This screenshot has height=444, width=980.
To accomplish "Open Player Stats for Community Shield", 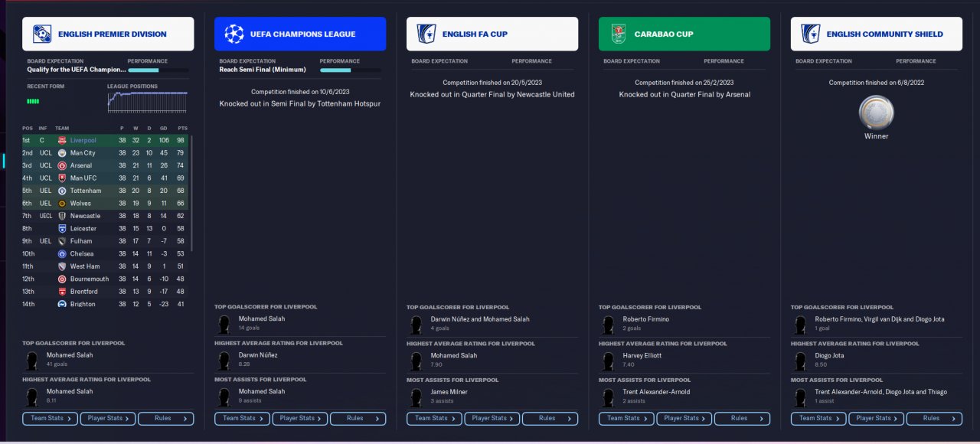I will tap(877, 419).
